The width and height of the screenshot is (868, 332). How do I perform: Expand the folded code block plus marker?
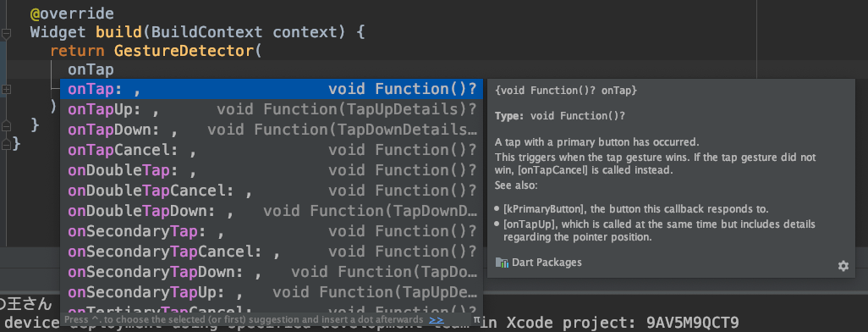[x=6, y=89]
